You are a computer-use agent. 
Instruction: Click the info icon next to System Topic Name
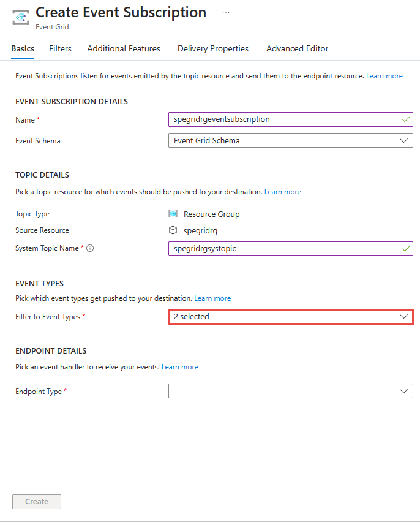point(90,248)
